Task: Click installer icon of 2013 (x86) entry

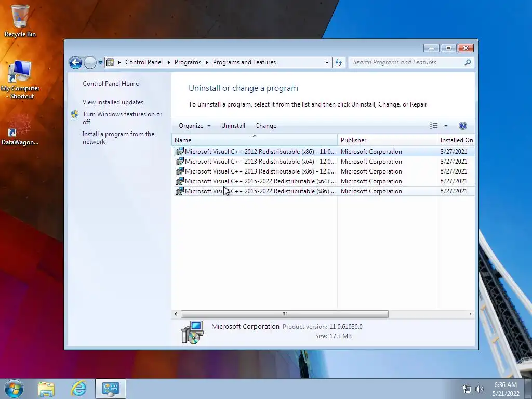Action: click(179, 171)
